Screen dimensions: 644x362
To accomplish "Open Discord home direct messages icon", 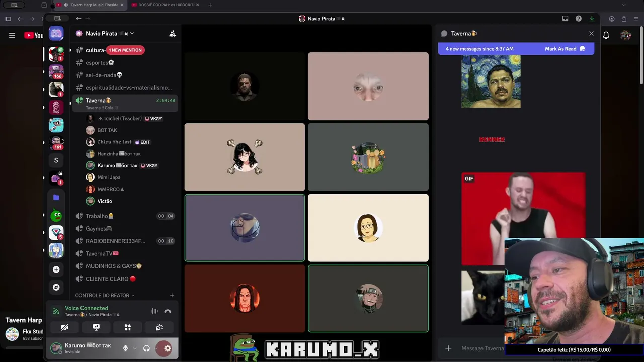I will [x=56, y=34].
